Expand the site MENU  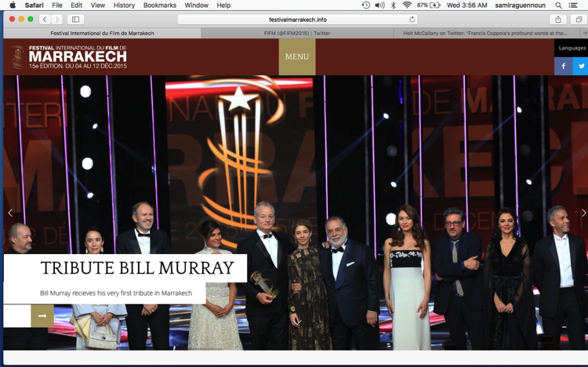coord(297,56)
